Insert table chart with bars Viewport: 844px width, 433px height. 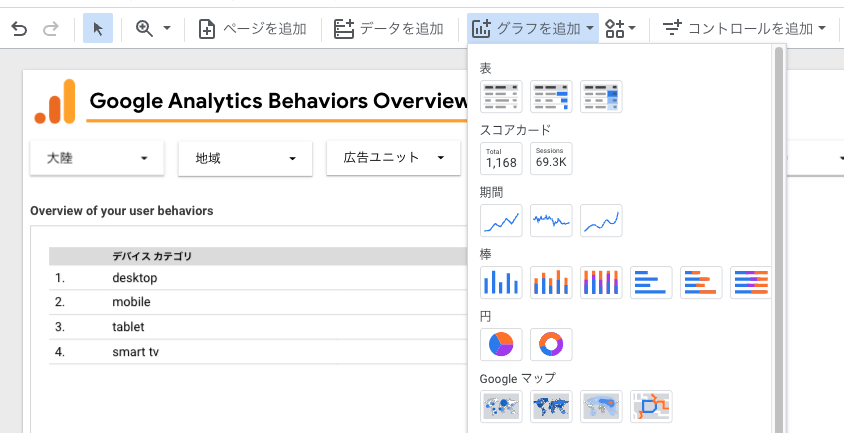pos(551,96)
